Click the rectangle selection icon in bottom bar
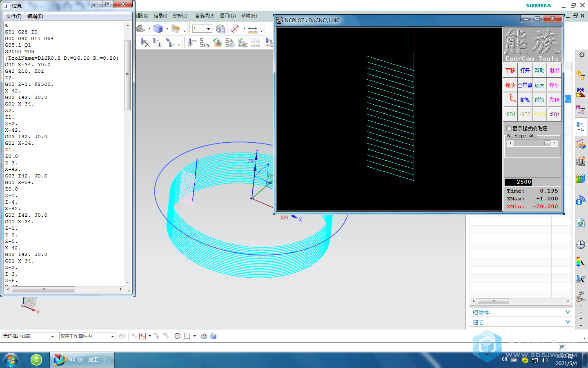This screenshot has width=588, height=368. click(187, 336)
